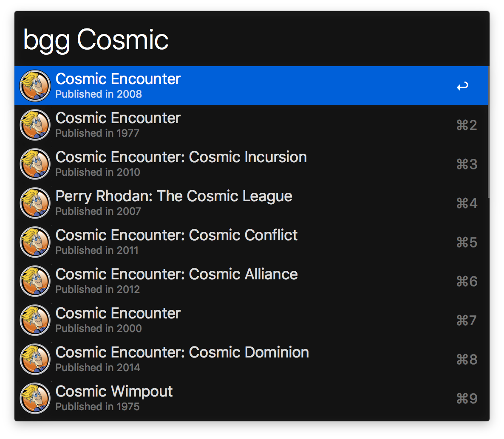Click the 'Published in 1975' subtitle
This screenshot has width=504, height=439.
click(97, 407)
